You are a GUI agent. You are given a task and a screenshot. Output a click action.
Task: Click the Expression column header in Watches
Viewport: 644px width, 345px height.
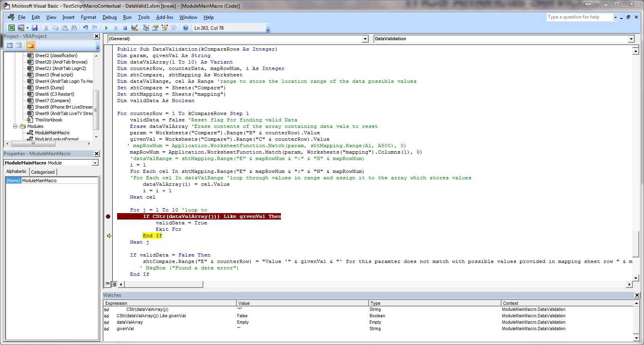coord(170,303)
